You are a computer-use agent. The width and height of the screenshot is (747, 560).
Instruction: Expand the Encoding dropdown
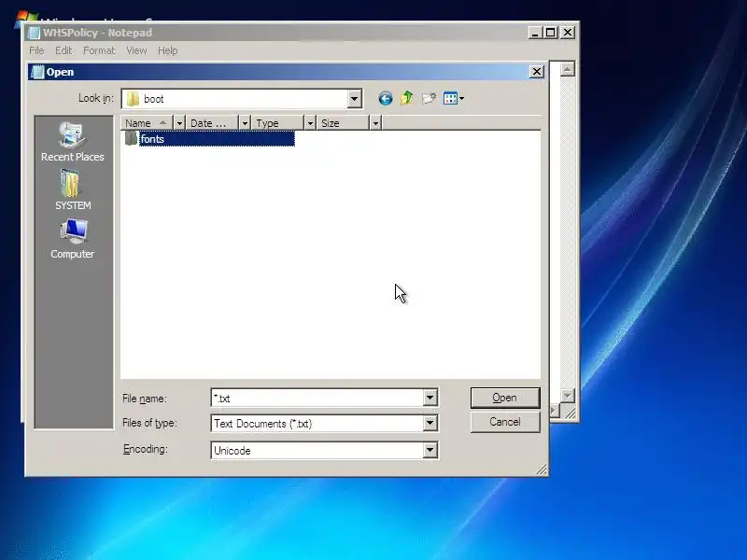point(430,450)
